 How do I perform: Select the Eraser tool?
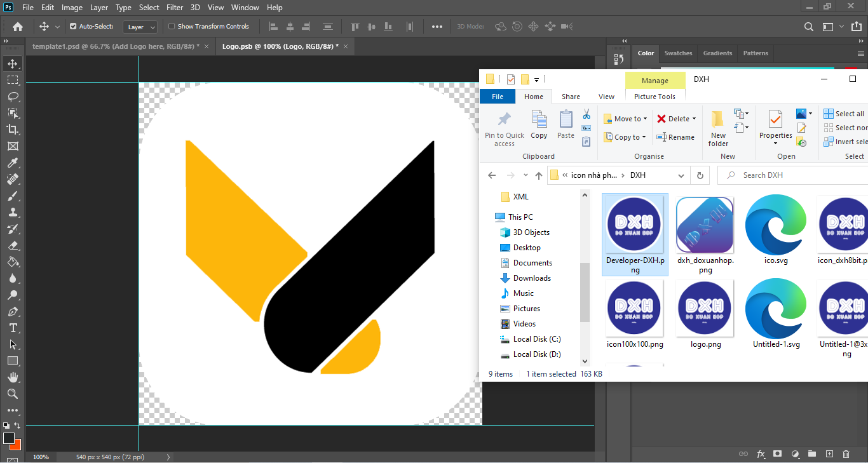13,245
